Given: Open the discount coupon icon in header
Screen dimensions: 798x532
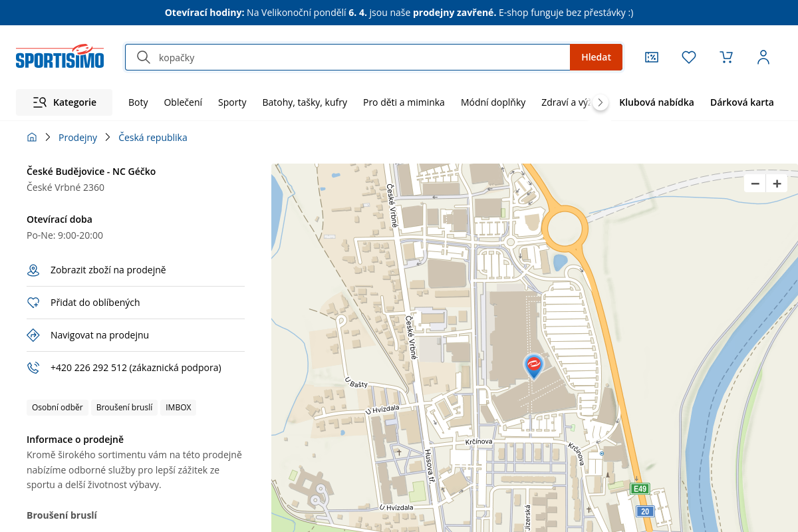Looking at the screenshot, I should pyautogui.click(x=652, y=57).
